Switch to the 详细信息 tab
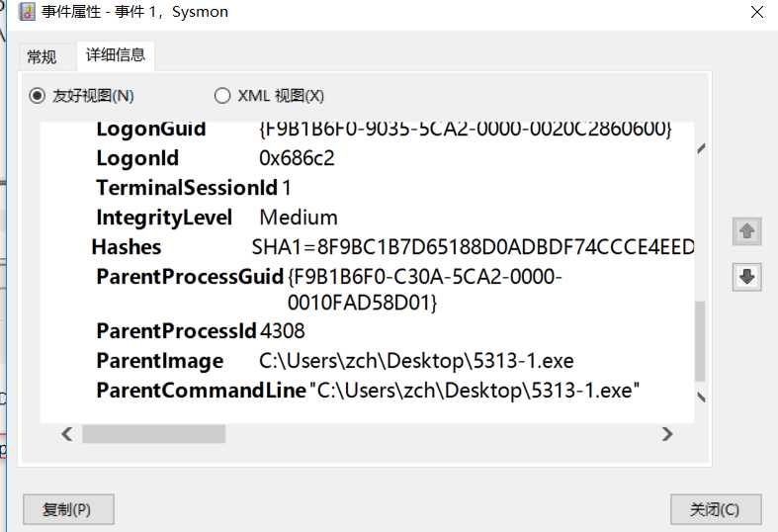778x532 pixels. tap(116, 55)
